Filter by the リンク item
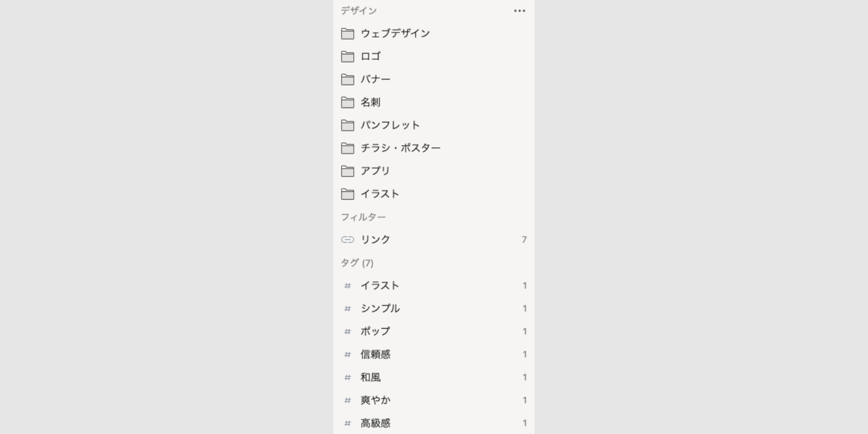Viewport: 868px width, 434px height. pos(434,240)
